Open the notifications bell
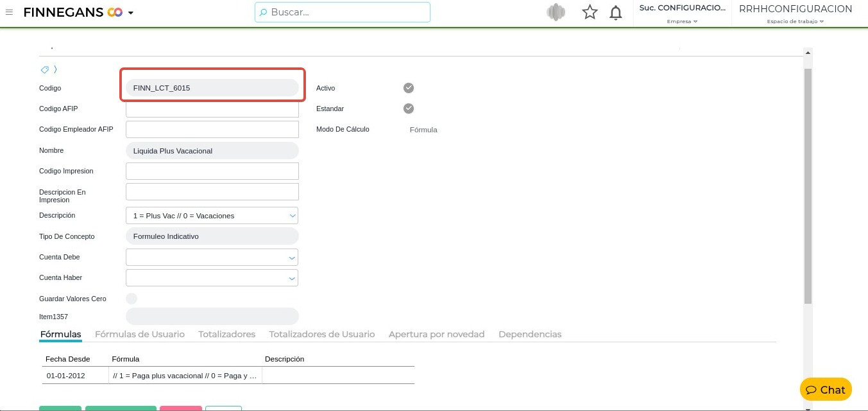Image resolution: width=868 pixels, height=411 pixels. point(615,12)
